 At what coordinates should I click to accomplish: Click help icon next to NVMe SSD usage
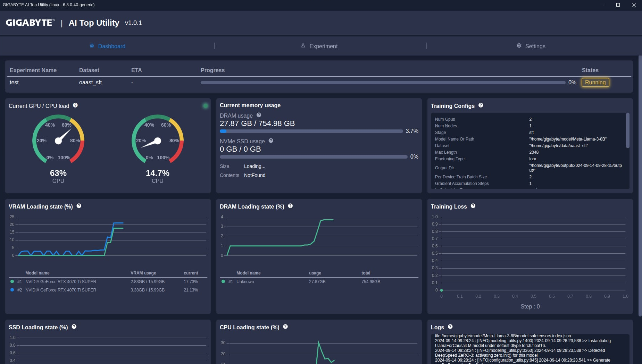[271, 141]
